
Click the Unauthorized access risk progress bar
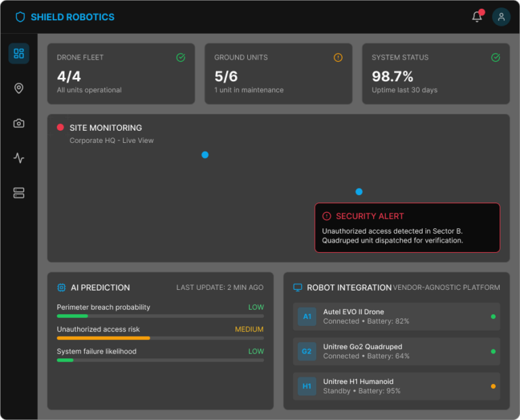coord(160,337)
